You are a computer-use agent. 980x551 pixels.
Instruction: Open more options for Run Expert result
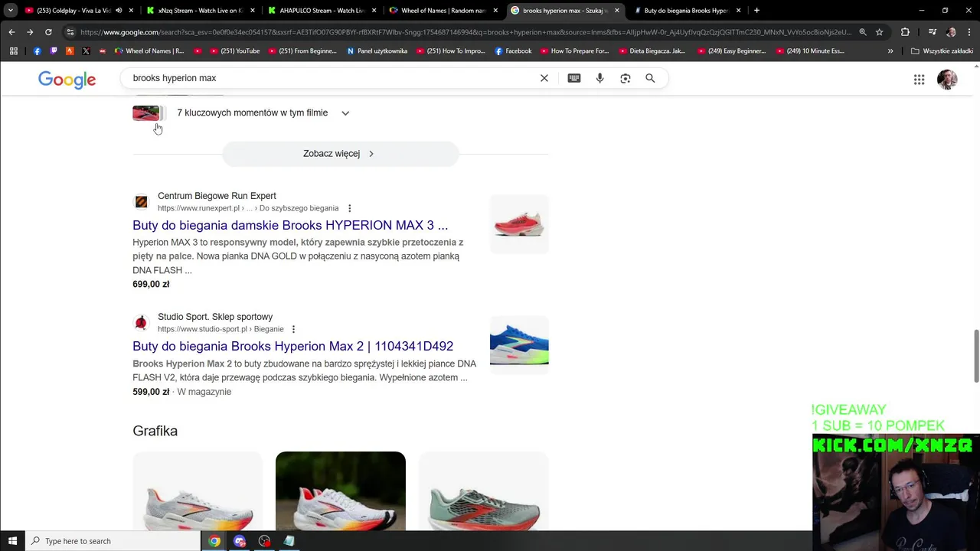tap(349, 208)
